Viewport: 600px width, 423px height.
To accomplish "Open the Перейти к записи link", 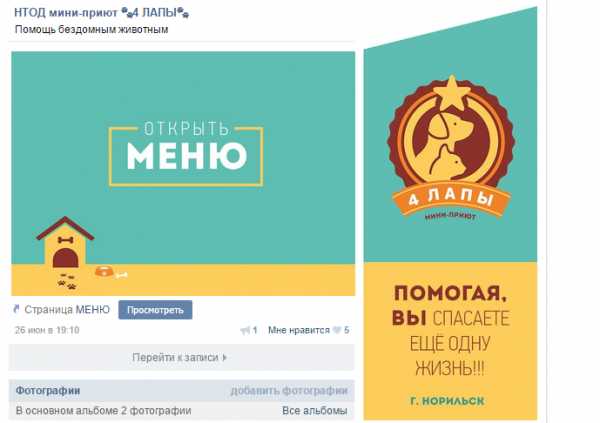I will click(180, 358).
